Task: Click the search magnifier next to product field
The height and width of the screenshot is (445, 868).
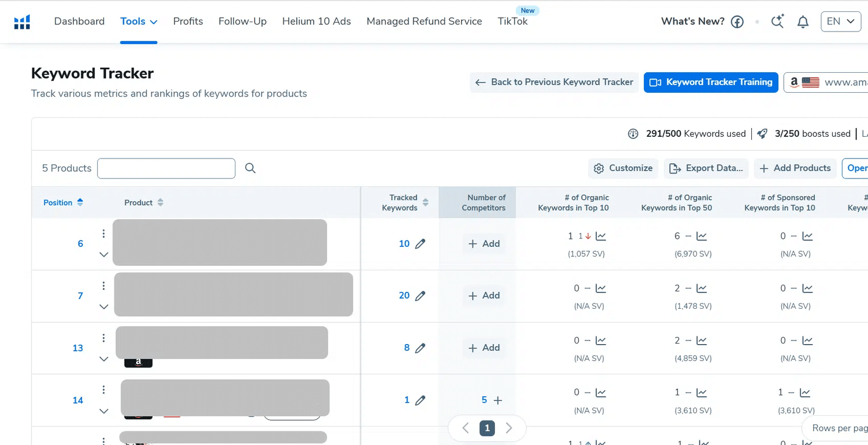Action: tap(250, 168)
